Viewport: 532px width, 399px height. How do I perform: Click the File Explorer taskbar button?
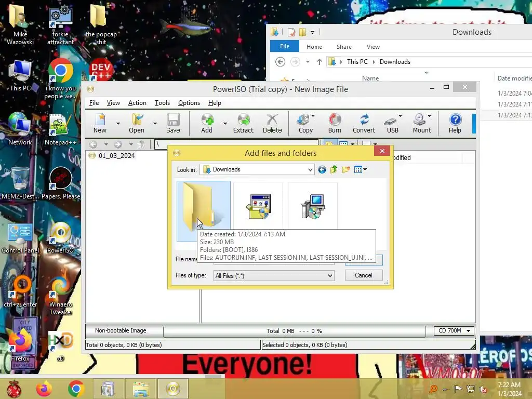pos(141,389)
